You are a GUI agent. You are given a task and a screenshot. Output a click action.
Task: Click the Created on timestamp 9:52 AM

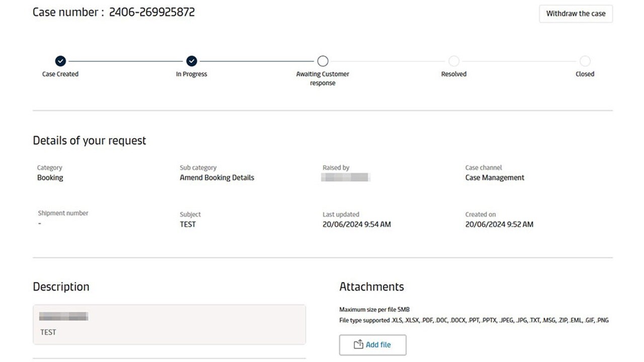tap(499, 225)
